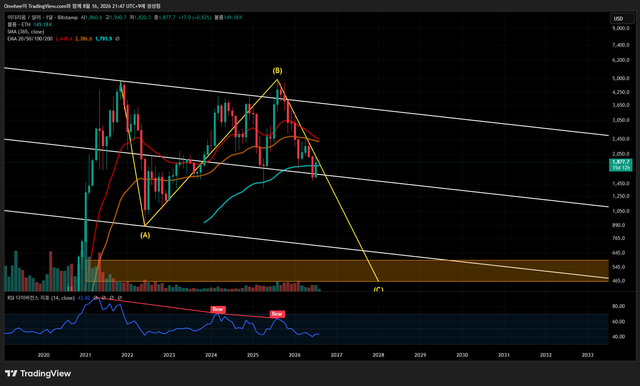640x386 pixels.
Task: Click the 2023 label on time axis
Action: 169,355
